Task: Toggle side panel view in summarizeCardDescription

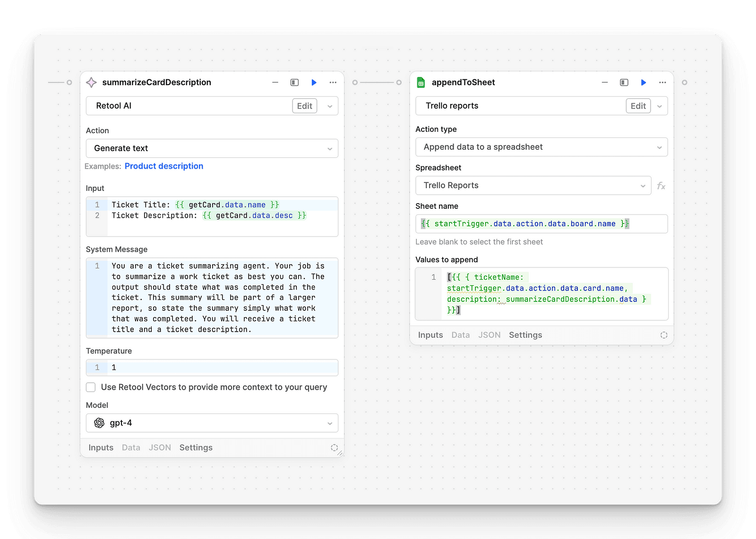Action: coord(294,83)
